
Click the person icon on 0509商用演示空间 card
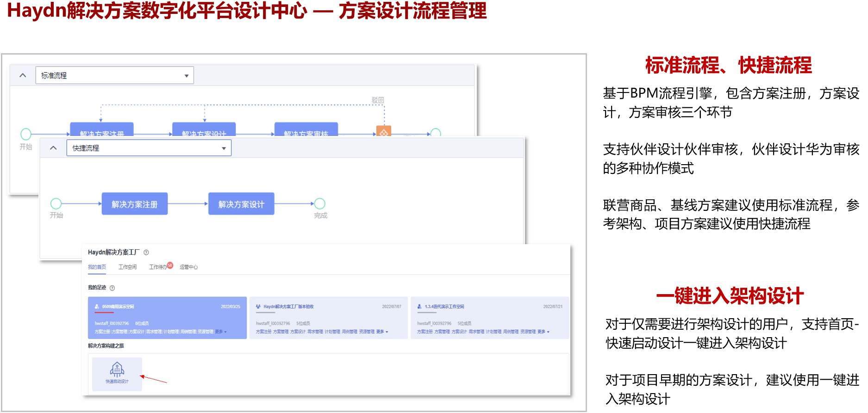(x=97, y=307)
